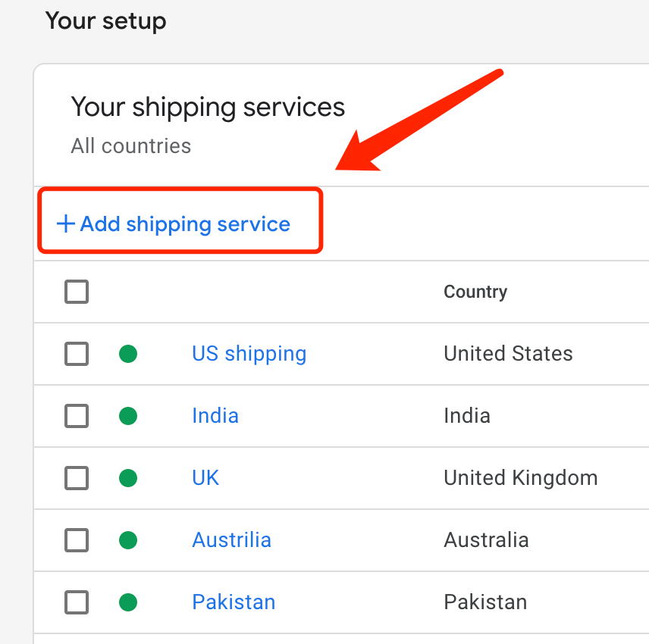
Task: Open the India shipping service details
Action: (x=215, y=416)
